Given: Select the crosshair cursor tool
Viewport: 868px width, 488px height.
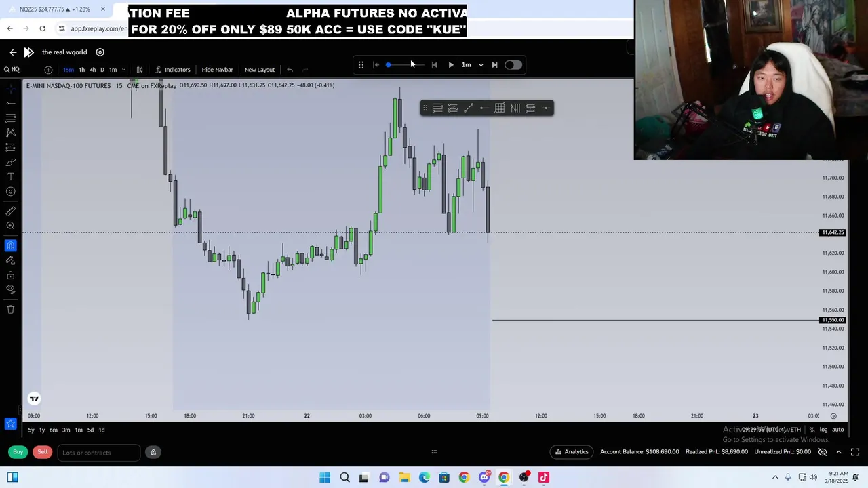Looking at the screenshot, I should [x=11, y=89].
